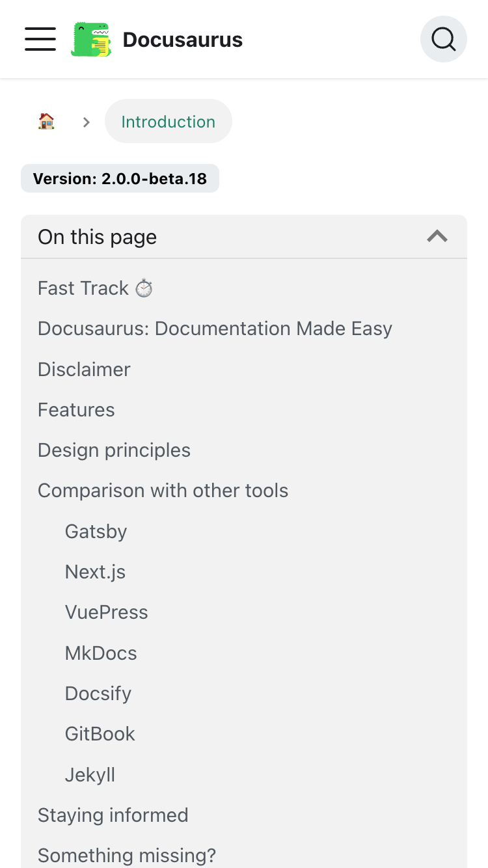Click the home breadcrumb house icon
Screen dimensions: 488x868
tap(46, 121)
